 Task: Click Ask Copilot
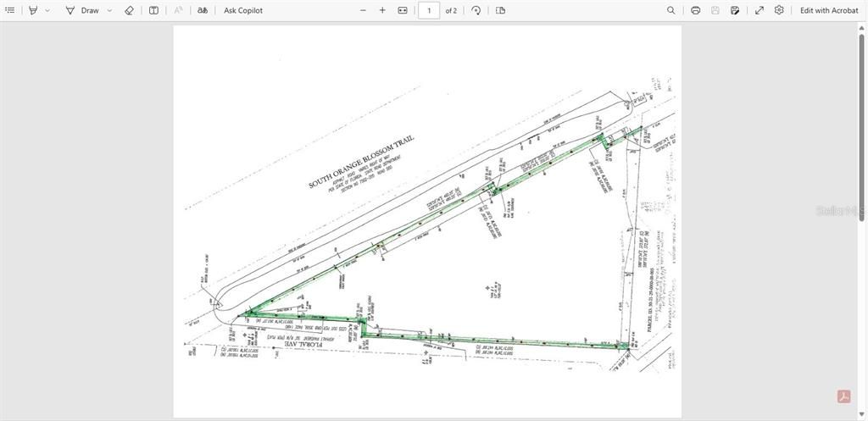243,10
